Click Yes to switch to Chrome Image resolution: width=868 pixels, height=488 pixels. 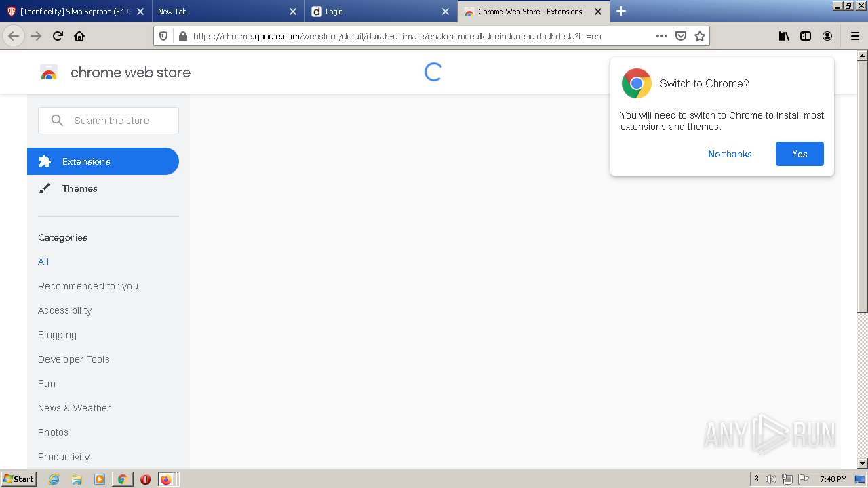(x=800, y=154)
